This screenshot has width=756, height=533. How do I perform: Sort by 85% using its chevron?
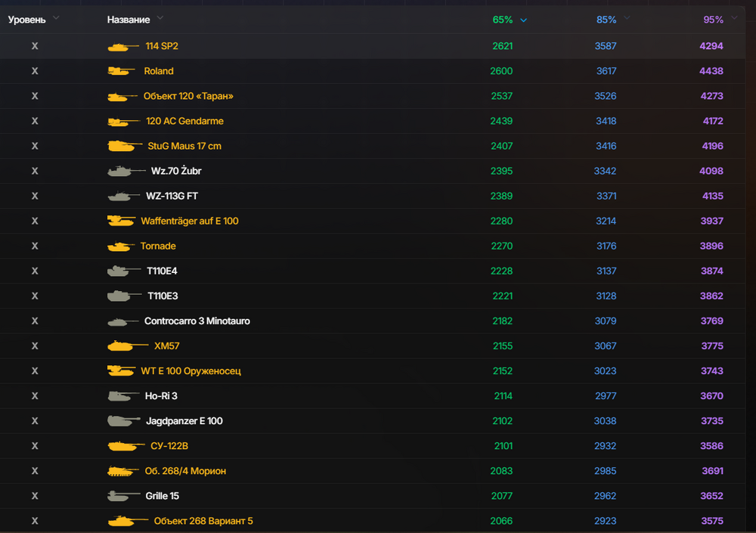(627, 18)
